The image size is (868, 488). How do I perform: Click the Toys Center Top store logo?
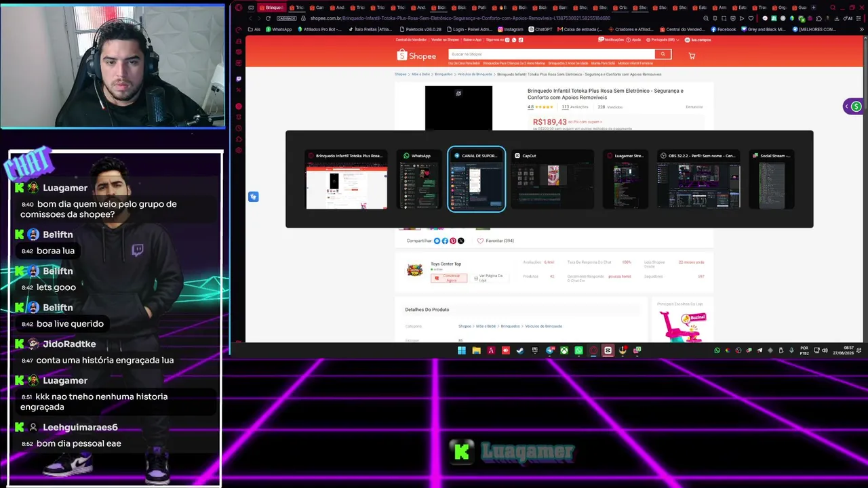pos(414,270)
